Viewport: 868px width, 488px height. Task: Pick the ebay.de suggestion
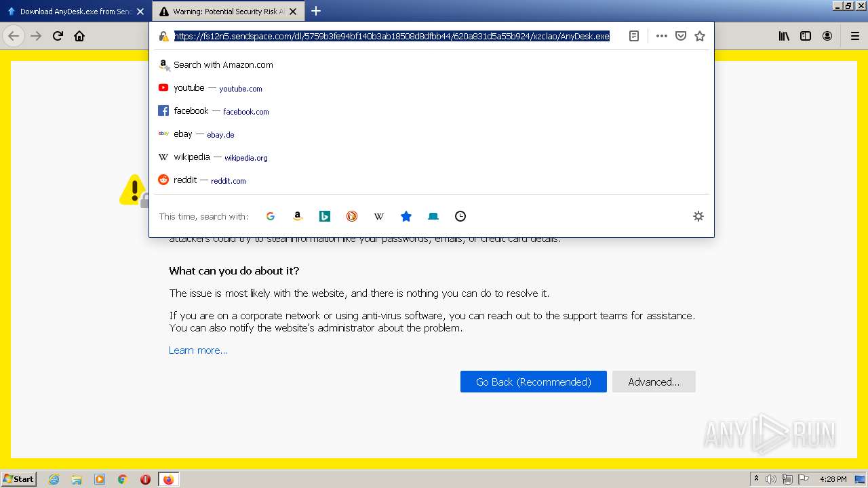[431, 134]
